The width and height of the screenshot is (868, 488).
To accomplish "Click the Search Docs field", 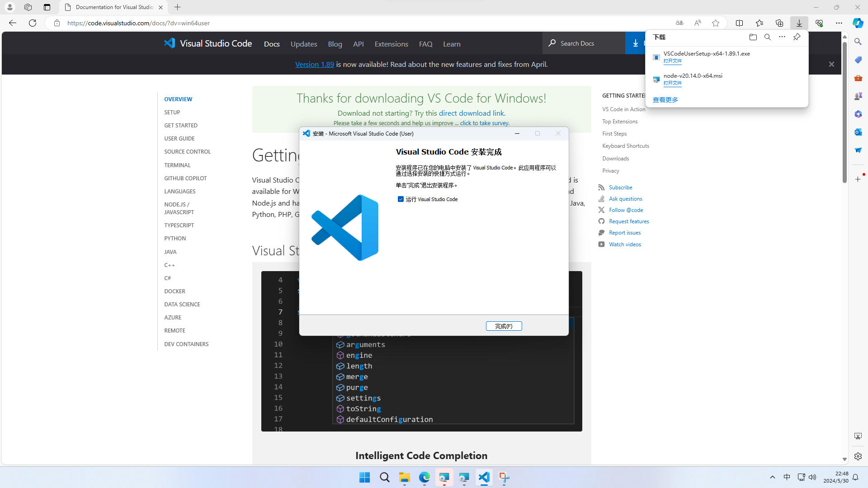I will pyautogui.click(x=583, y=43).
